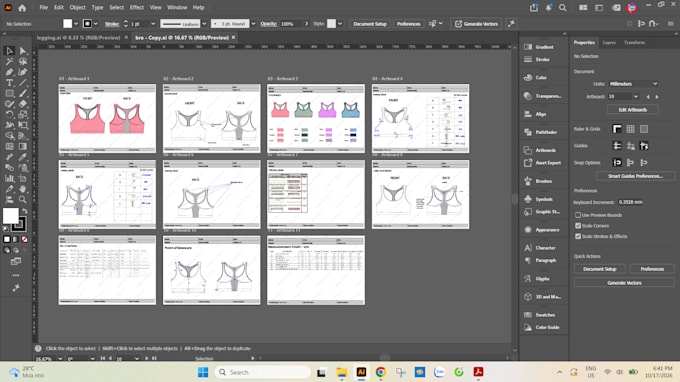Select the Eraser tool
This screenshot has height=382, width=680.
23,104
